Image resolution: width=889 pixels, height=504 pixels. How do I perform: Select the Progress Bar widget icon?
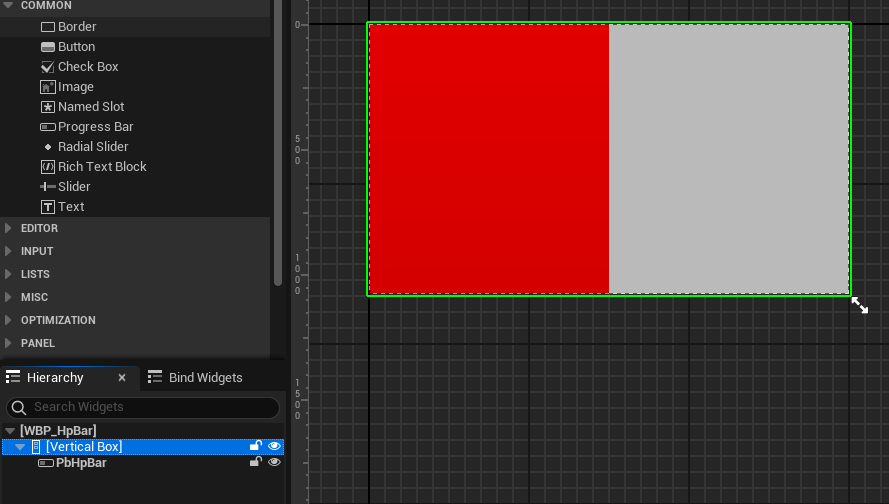coord(48,127)
